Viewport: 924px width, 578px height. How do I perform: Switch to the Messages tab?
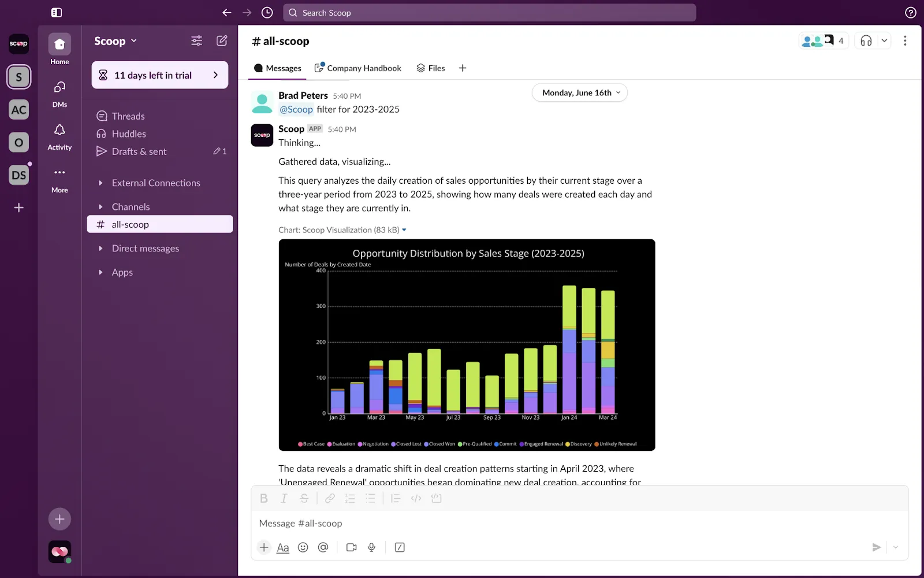click(x=278, y=68)
